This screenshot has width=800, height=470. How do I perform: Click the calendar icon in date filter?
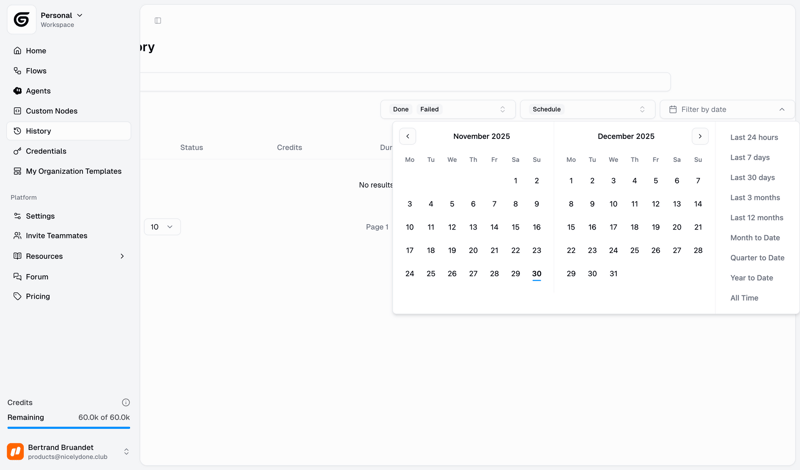(x=673, y=109)
